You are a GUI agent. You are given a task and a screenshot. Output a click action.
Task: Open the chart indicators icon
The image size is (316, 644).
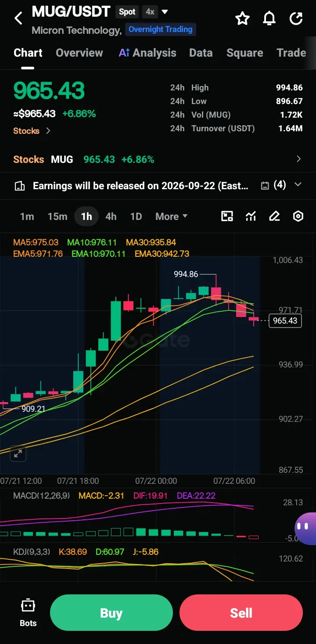click(251, 216)
